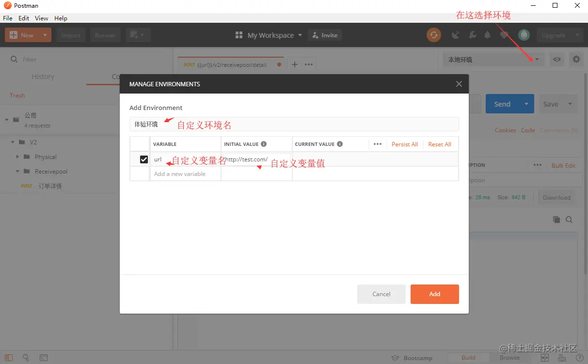588x364 pixels.
Task: Click the new window icon in toolbar
Action: click(138, 35)
